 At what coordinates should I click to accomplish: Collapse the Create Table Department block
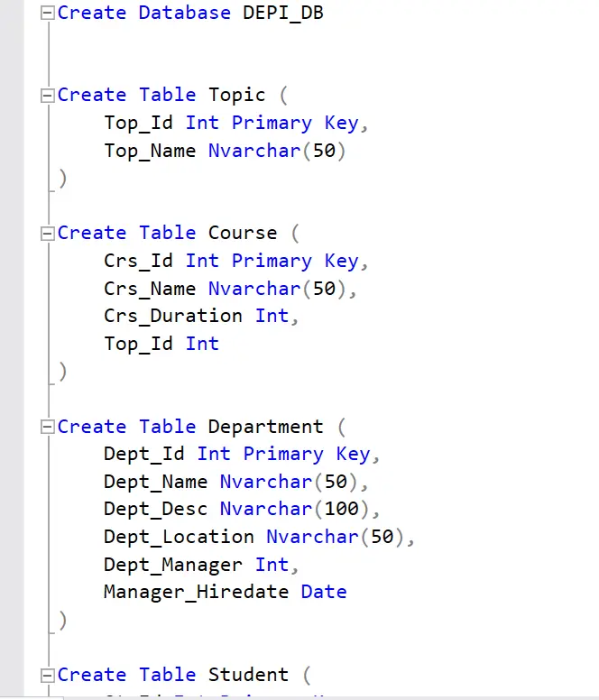coord(47,427)
